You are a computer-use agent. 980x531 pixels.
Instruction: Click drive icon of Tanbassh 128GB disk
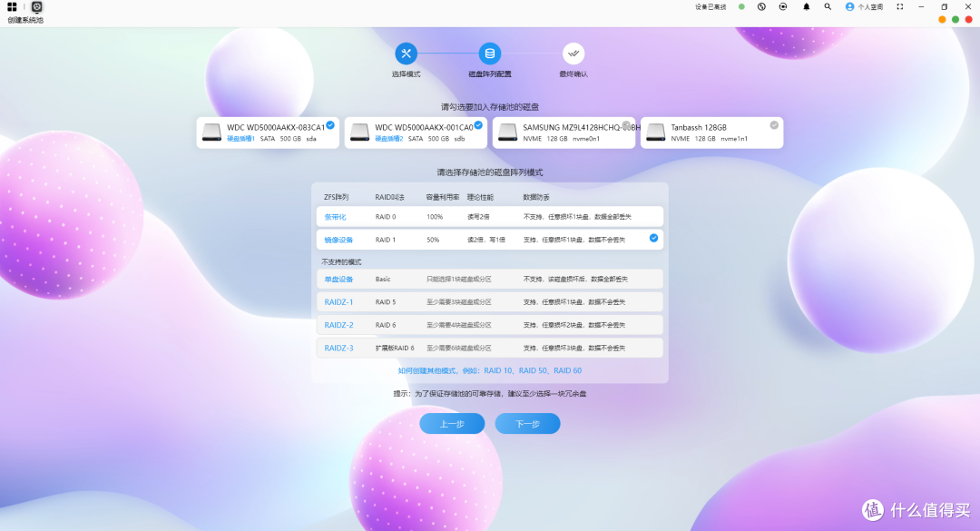(656, 132)
